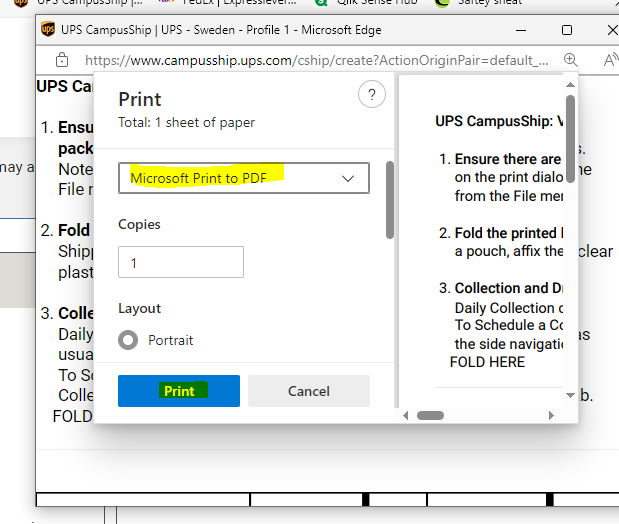619x524 pixels.
Task: Click the preview scroll right arrow
Action: click(x=551, y=415)
